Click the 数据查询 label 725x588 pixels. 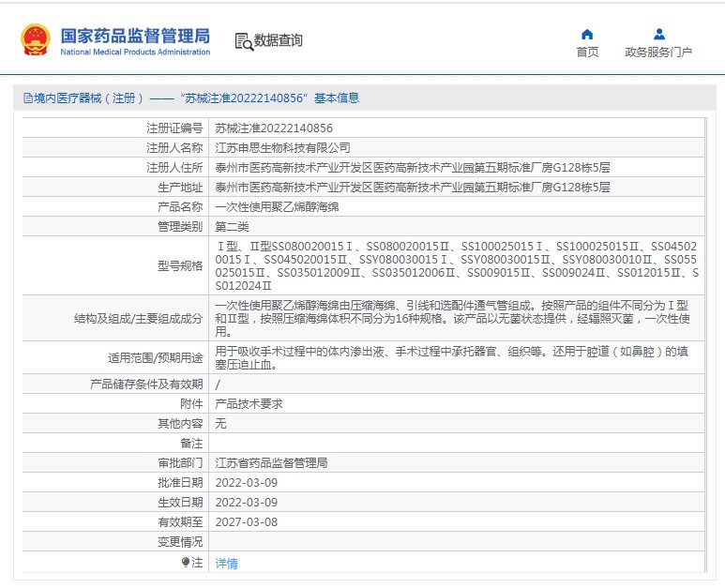[278, 40]
